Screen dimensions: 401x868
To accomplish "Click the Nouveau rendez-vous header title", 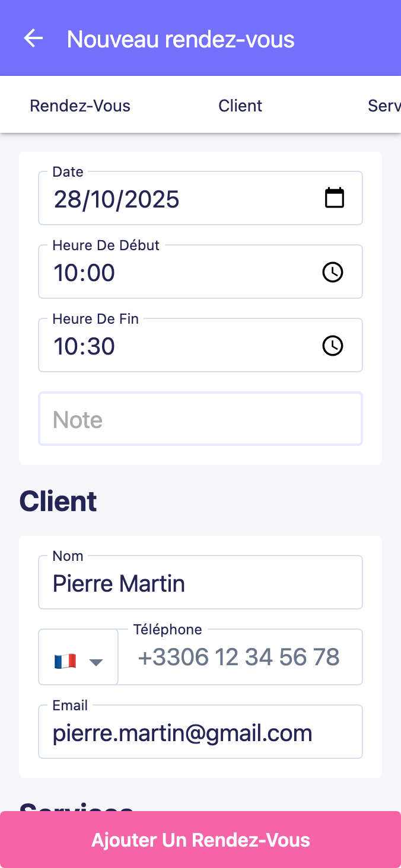I will (181, 39).
